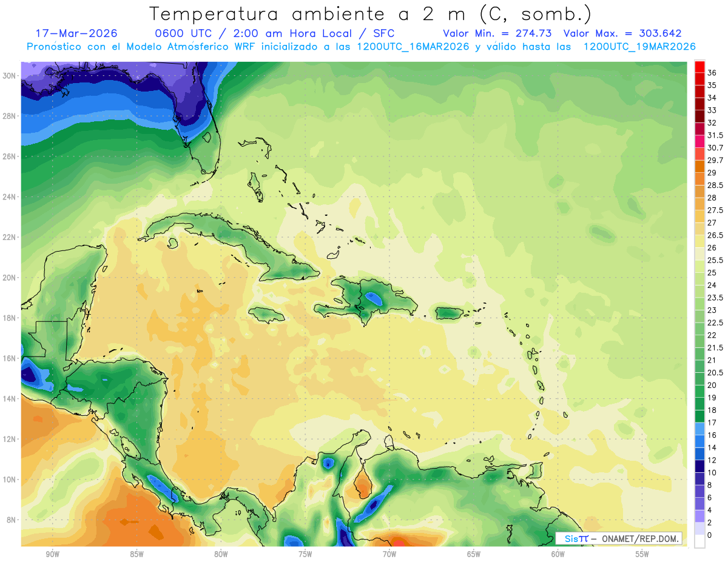Click the "8N" latitude label
The image size is (728, 562).
(12, 520)
